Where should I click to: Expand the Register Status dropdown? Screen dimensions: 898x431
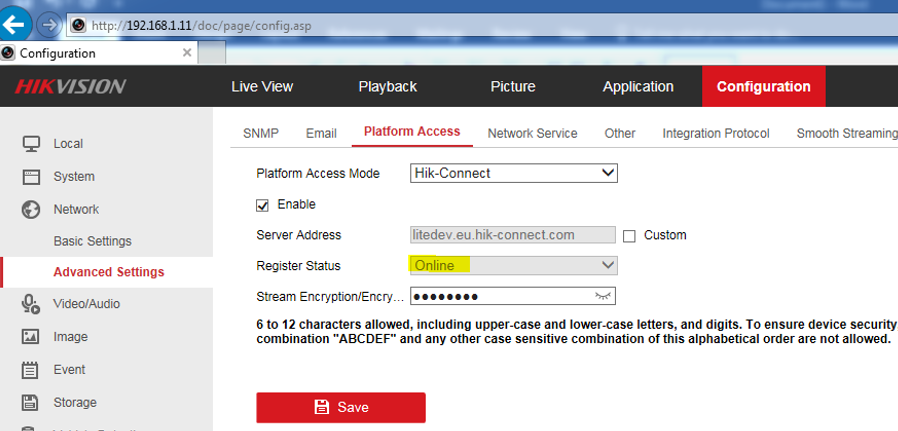[514, 265]
